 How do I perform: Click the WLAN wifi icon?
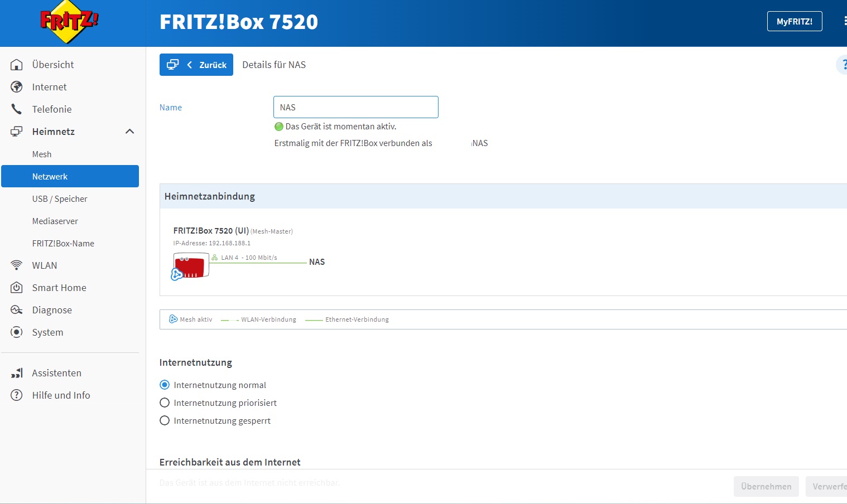tap(17, 265)
